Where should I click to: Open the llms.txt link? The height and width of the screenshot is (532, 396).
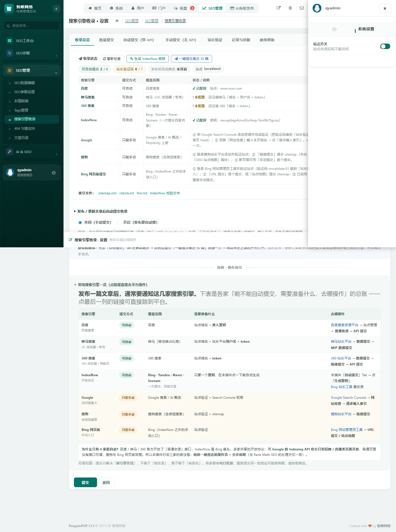pos(142,193)
